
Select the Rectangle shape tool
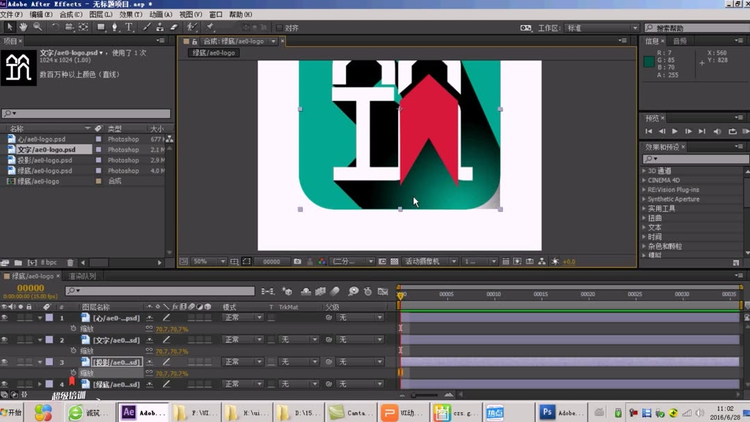pos(101,27)
